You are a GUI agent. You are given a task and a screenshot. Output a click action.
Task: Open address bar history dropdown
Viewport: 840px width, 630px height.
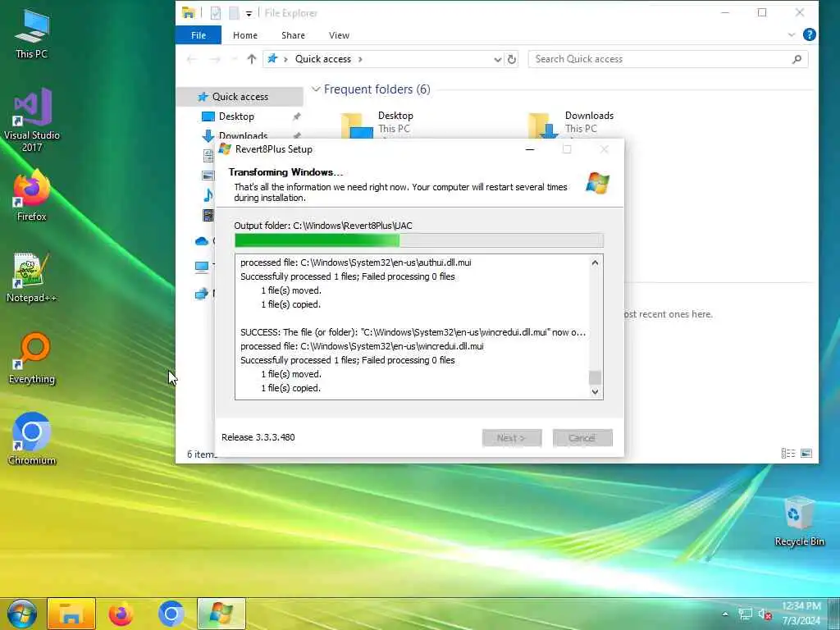(498, 59)
